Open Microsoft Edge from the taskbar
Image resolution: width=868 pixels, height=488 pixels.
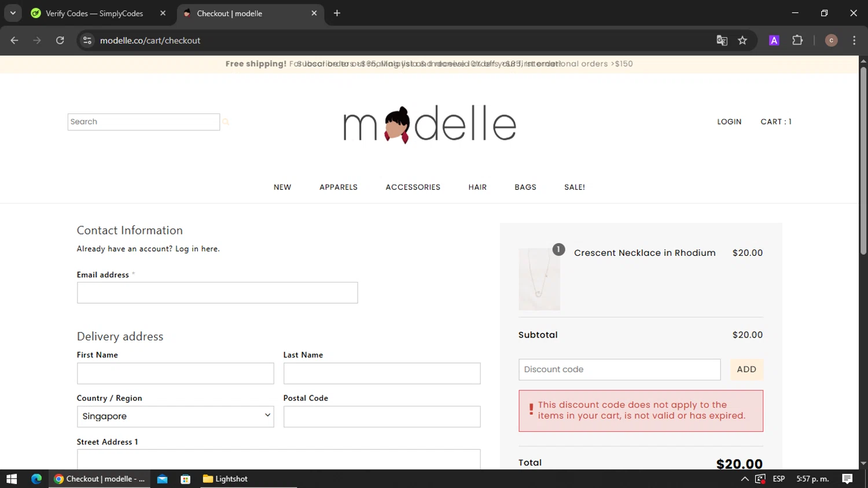[36, 479]
